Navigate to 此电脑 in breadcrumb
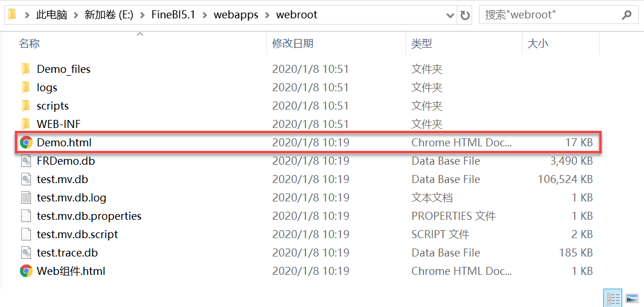 coord(52,15)
